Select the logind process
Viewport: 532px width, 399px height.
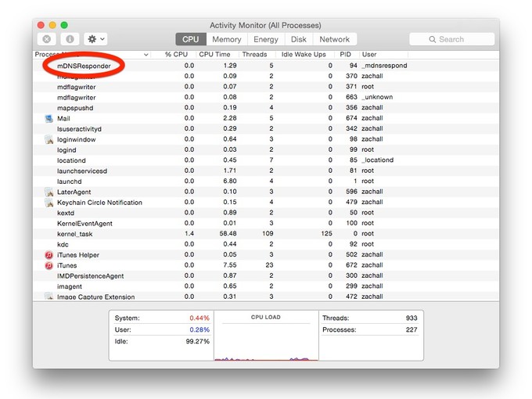pos(266,150)
